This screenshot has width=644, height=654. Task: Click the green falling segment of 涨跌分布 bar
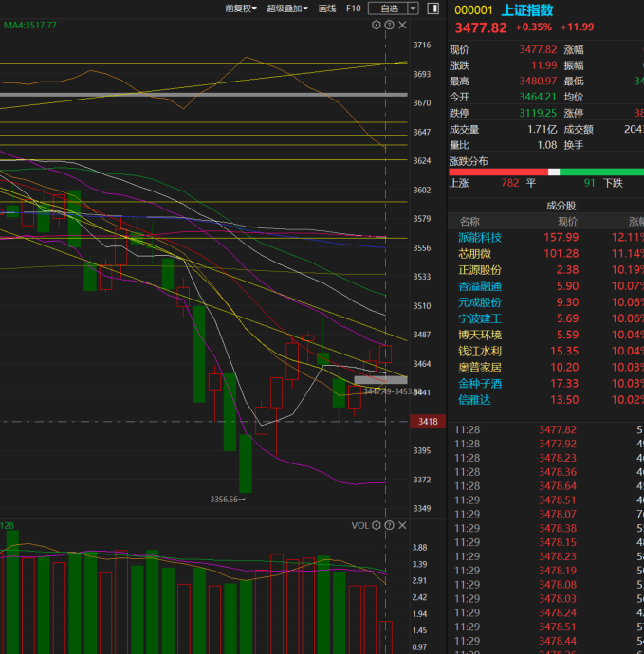[601, 172]
